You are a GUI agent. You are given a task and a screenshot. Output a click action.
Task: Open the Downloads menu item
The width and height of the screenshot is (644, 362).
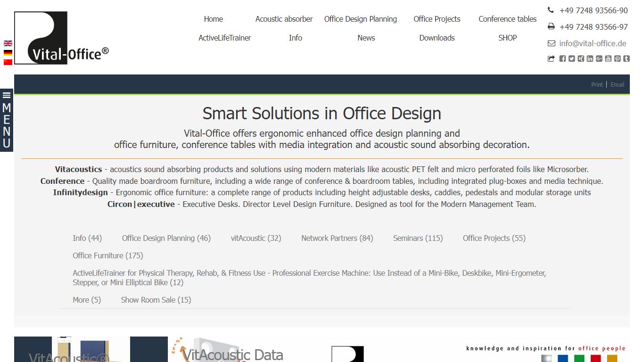click(x=437, y=38)
